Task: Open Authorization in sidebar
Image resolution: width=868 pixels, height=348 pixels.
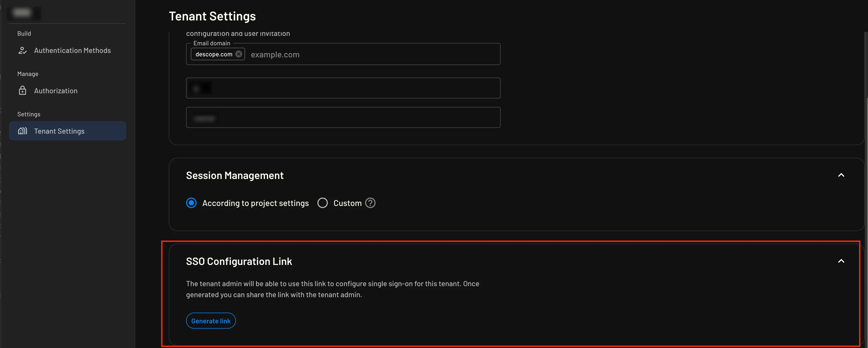Action: pos(67,91)
